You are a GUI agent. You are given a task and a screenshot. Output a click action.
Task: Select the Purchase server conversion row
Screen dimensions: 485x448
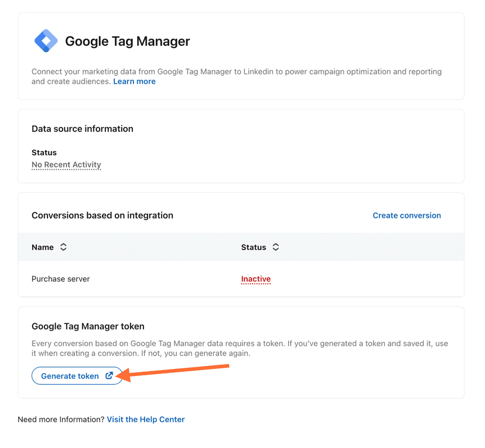(60, 279)
